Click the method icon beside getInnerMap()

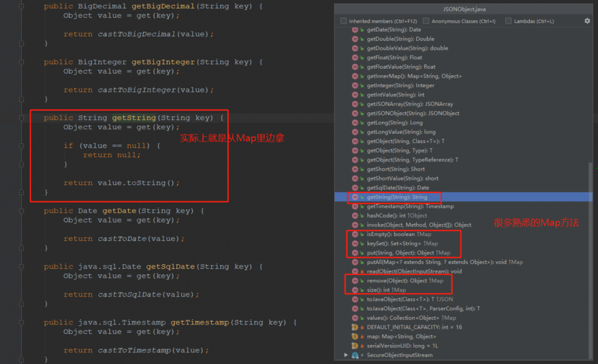pos(356,76)
